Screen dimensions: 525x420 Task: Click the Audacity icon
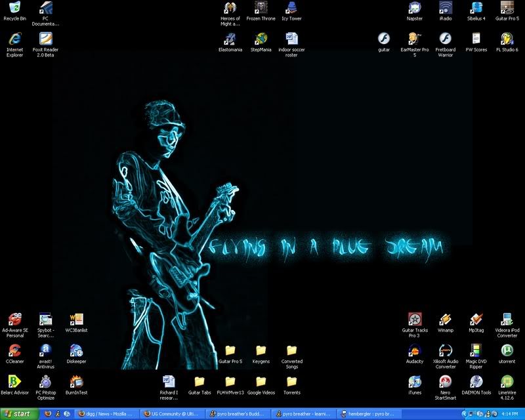coord(415,350)
